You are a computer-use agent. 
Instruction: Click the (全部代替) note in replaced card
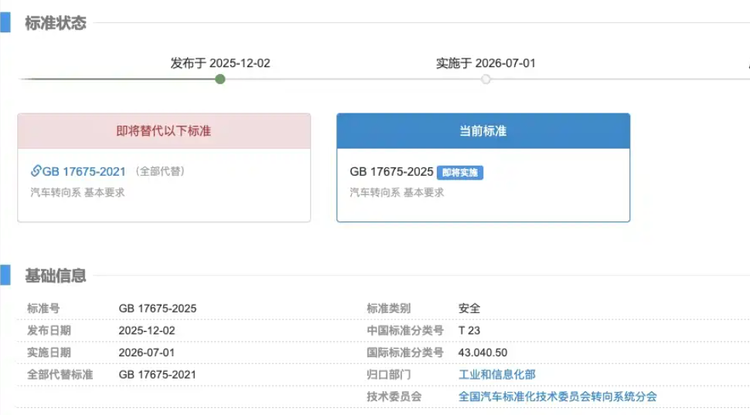(x=160, y=171)
